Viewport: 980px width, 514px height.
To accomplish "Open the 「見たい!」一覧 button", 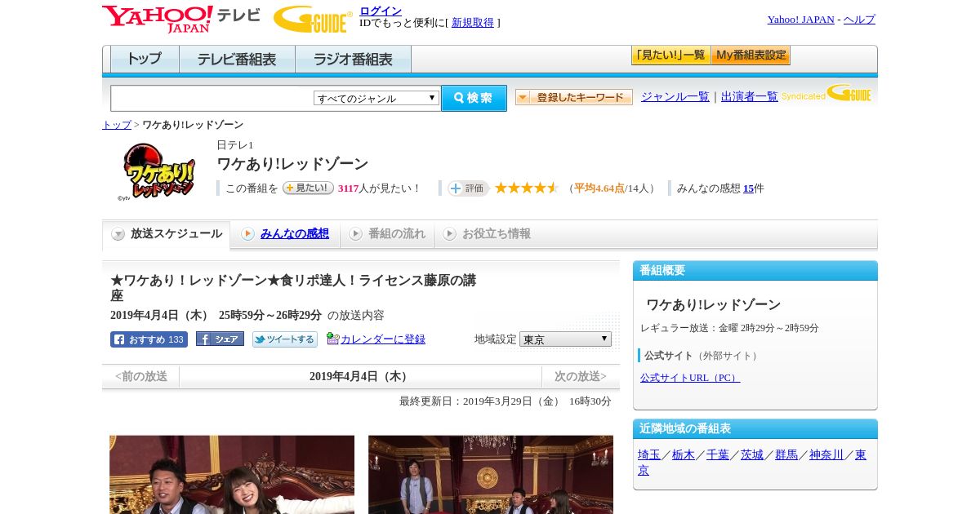I will (x=670, y=55).
